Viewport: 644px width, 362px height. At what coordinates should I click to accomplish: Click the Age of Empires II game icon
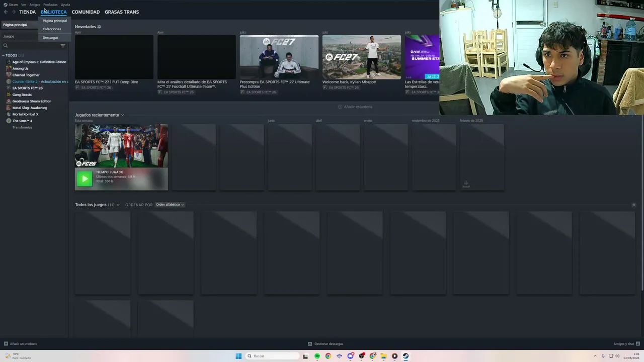point(9,62)
